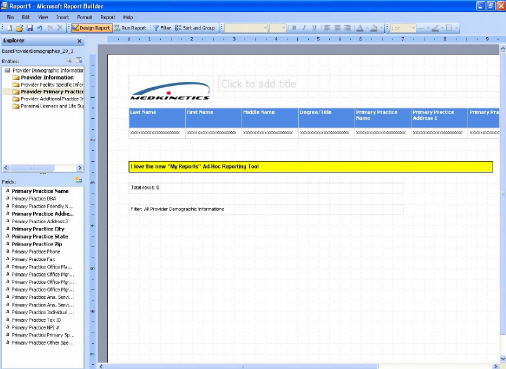506x369 pixels.
Task: Toggle Italic formatting
Action: pyautogui.click(x=304, y=28)
